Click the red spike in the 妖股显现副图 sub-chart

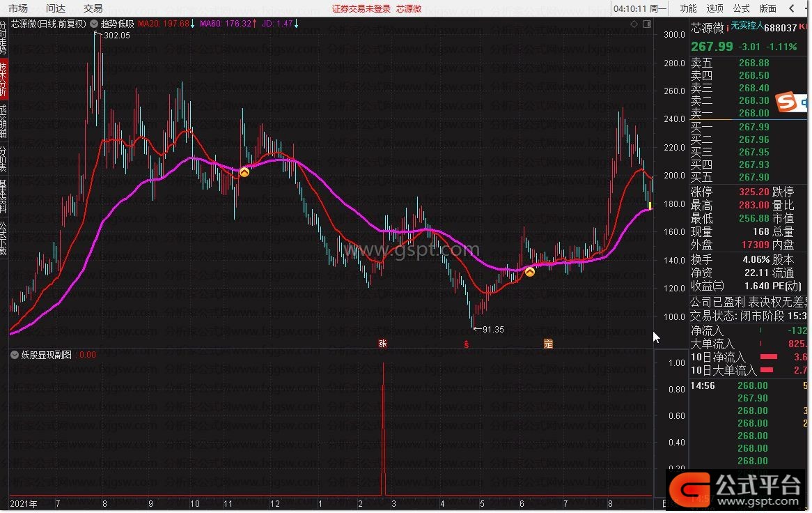coord(383,429)
